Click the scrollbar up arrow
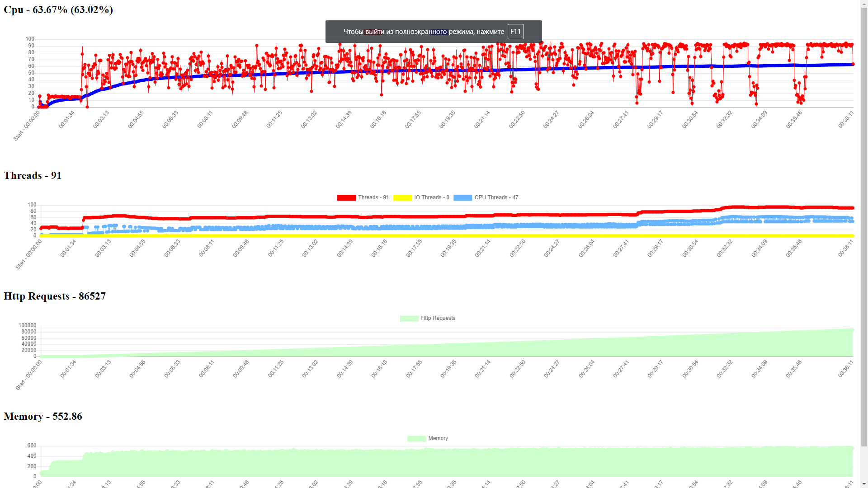This screenshot has height=488, width=868. pos(865,4)
